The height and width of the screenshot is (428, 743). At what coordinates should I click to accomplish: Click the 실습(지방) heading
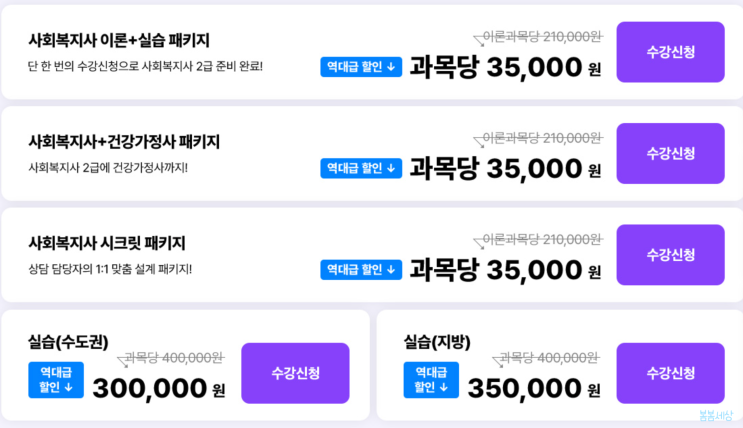click(x=437, y=342)
